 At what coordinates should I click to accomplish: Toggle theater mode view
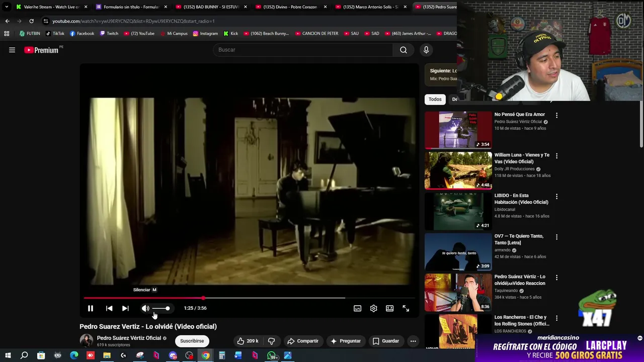[389, 308]
